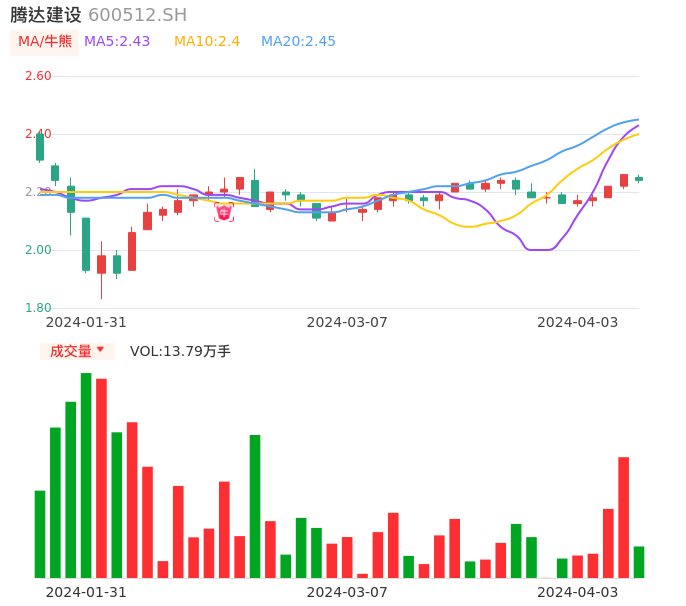Screen dimensions: 686x606
Task: Open the 成交量 volume indicator selector
Action: [x=70, y=351]
